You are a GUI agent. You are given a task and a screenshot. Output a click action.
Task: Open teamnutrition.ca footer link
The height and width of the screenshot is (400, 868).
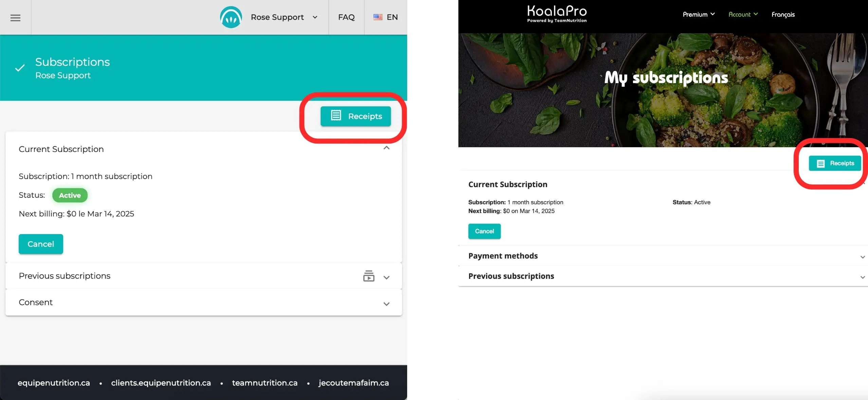[265, 383]
